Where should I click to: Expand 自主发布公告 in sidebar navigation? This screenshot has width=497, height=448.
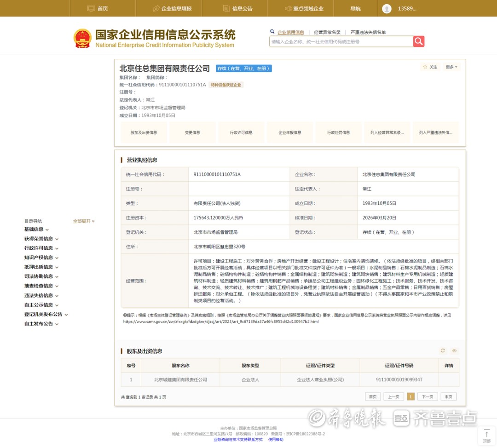(41, 324)
